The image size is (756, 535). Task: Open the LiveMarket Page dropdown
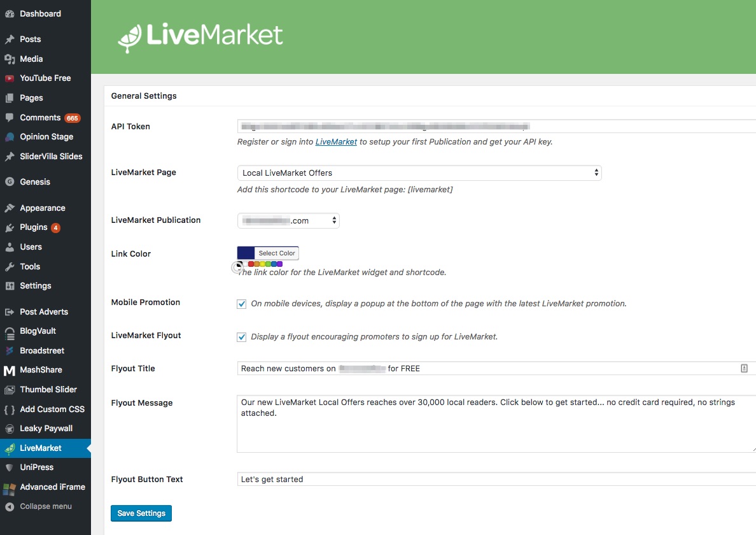(x=419, y=173)
